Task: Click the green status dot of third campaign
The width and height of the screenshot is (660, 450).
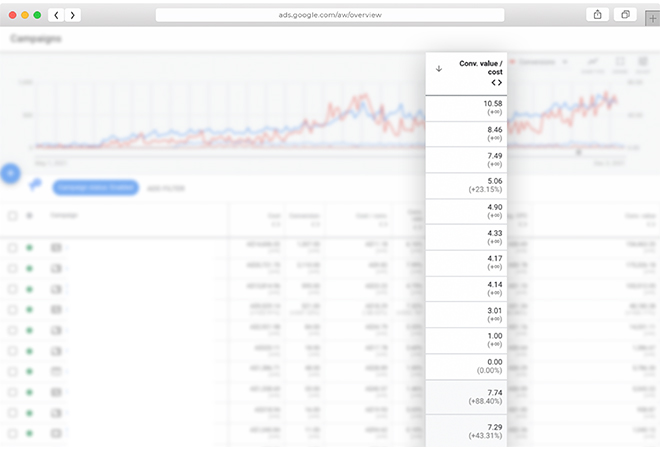Action: [30, 289]
